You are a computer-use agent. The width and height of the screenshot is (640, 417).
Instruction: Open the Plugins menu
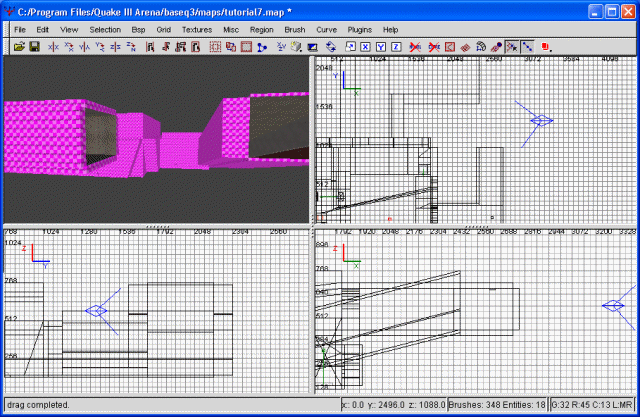(360, 30)
